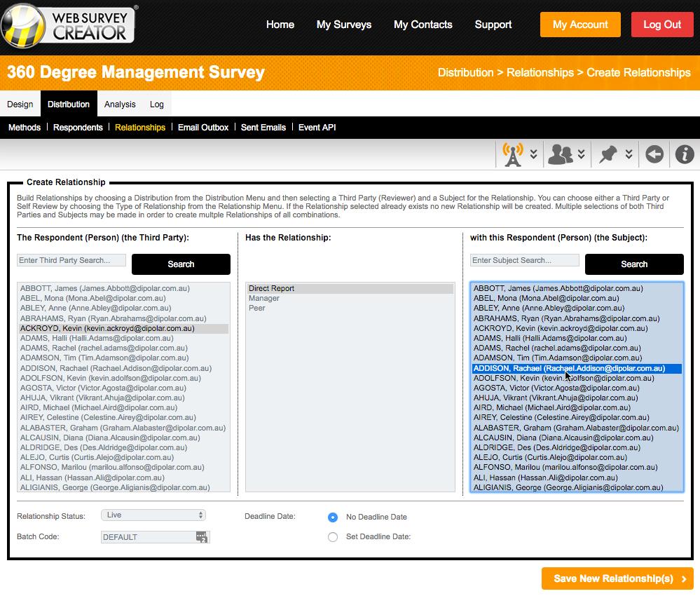Click Save New Relationship(s) button

(617, 578)
